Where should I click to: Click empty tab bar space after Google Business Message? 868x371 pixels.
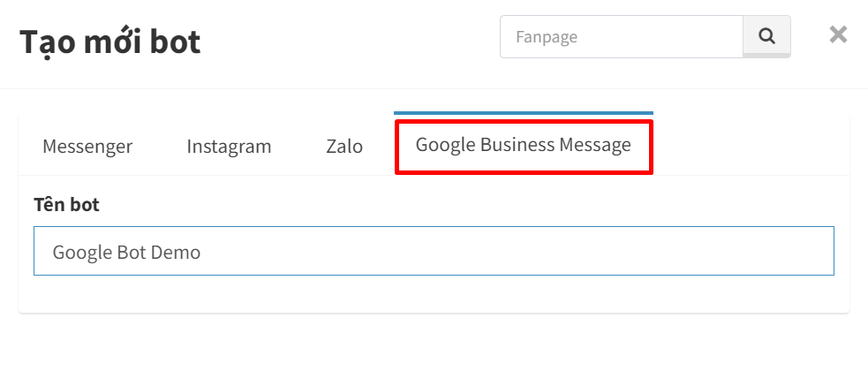751,147
